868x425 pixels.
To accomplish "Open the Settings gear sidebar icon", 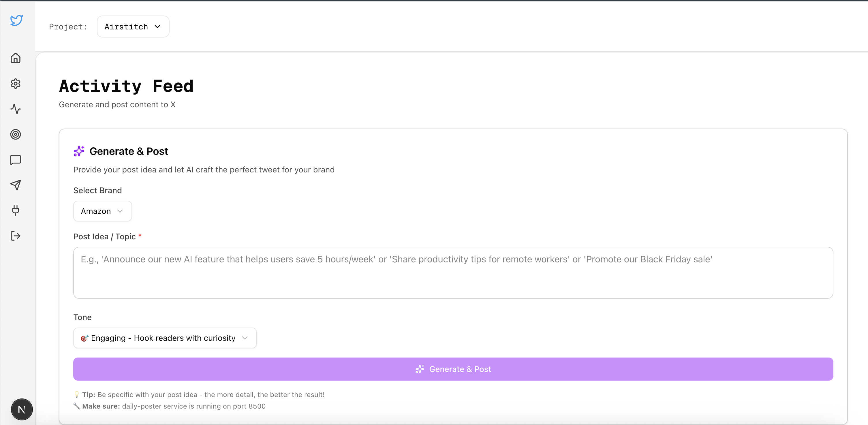I will (x=16, y=84).
